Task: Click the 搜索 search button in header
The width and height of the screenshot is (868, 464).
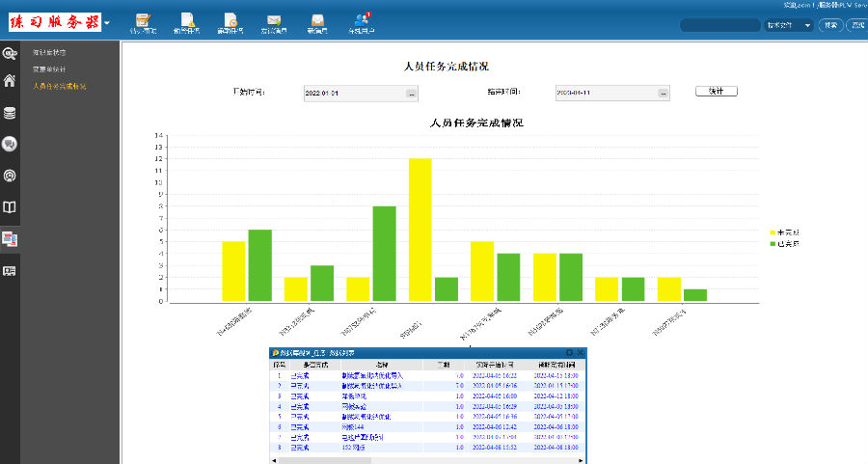Action: click(x=830, y=25)
